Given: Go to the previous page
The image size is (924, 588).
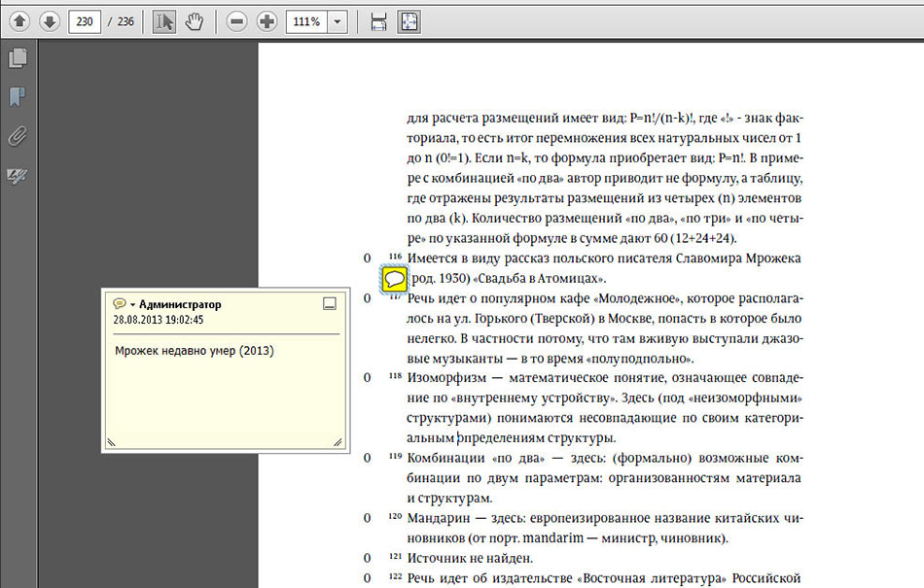Looking at the screenshot, I should tap(19, 20).
